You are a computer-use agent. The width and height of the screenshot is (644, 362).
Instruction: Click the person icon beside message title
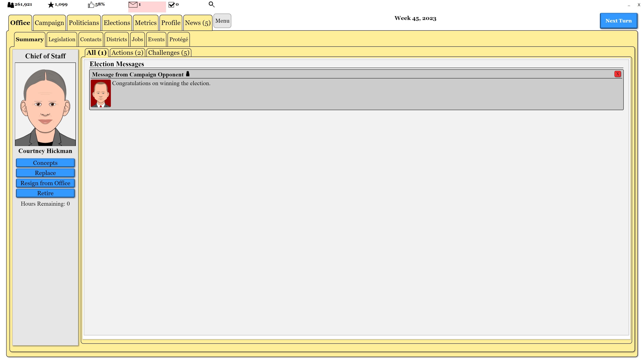pyautogui.click(x=188, y=74)
